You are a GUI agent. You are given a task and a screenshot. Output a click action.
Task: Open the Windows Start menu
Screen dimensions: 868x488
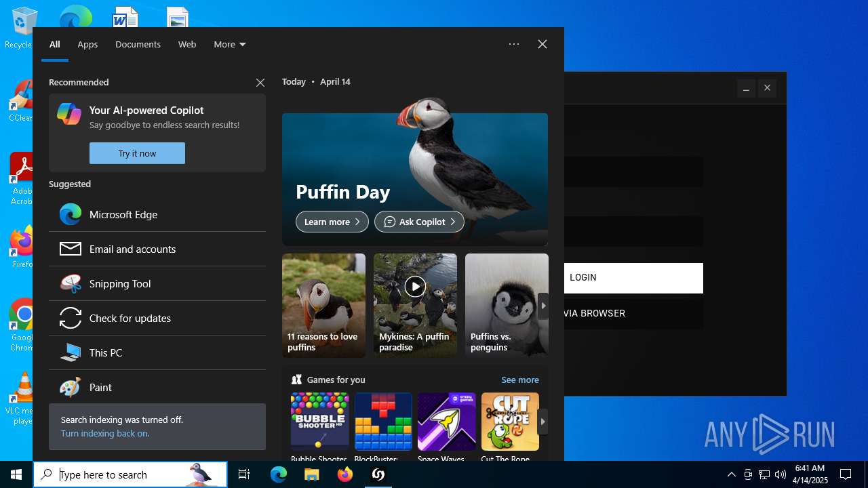(x=16, y=474)
